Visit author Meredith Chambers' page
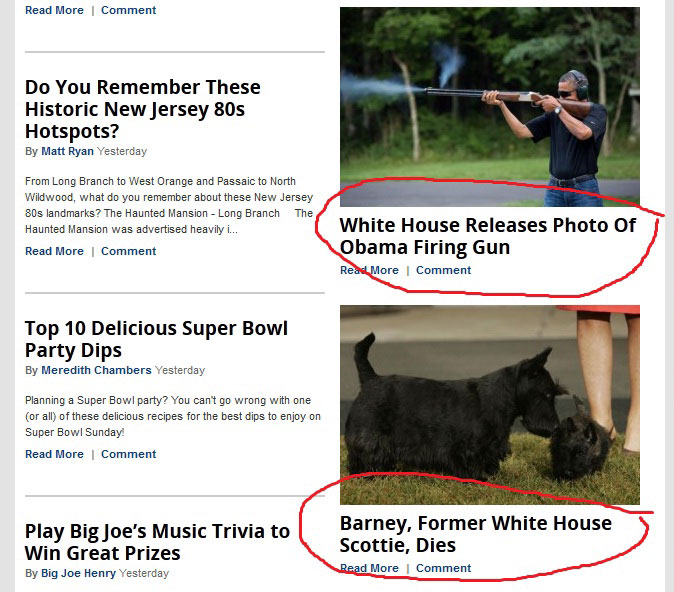674x592 pixels. click(x=96, y=370)
